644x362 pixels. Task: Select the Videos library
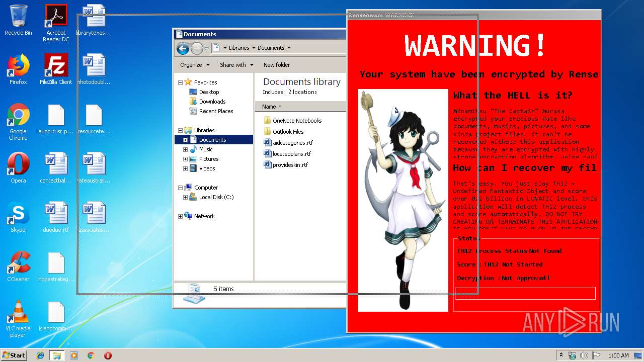click(x=207, y=168)
